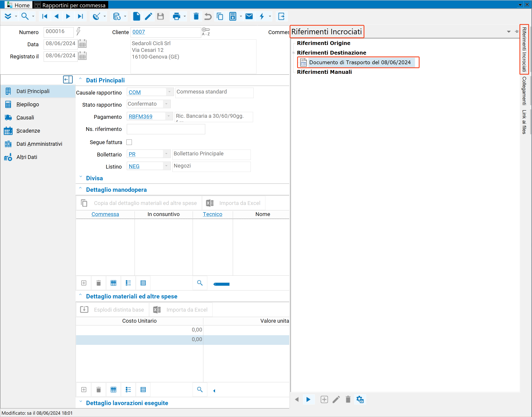Open the RBFM369 payment link
This screenshot has height=417, width=532.
coord(140,116)
